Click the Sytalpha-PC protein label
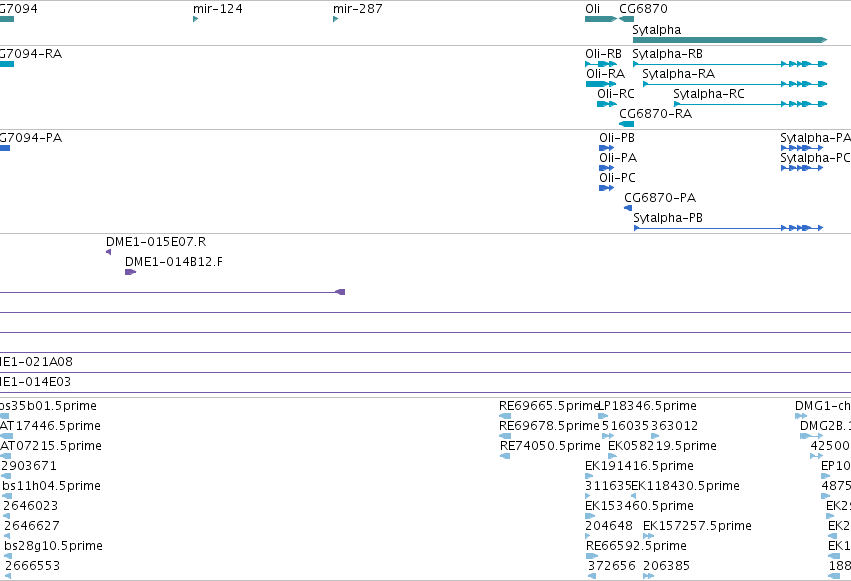The width and height of the screenshot is (851, 581). pyautogui.click(x=815, y=158)
